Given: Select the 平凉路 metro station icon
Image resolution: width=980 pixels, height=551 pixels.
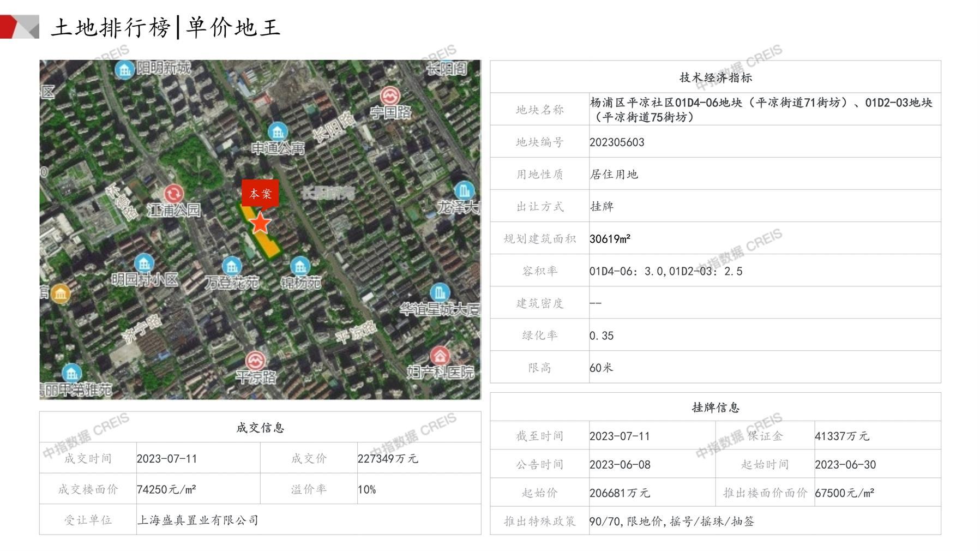Looking at the screenshot, I should 255,361.
